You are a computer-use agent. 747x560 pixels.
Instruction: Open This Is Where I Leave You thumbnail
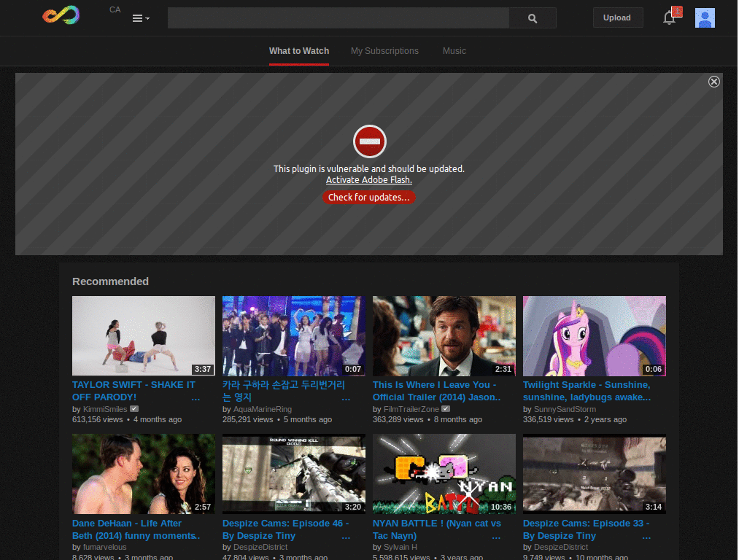click(444, 336)
